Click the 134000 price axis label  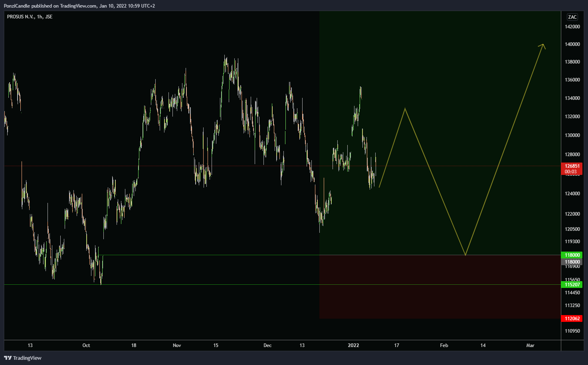pos(572,98)
